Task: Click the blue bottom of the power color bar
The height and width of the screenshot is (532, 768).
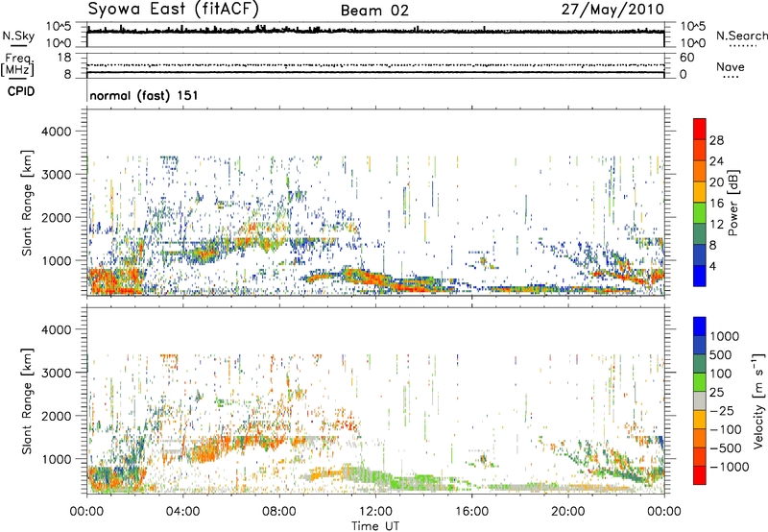Action: tap(700, 276)
